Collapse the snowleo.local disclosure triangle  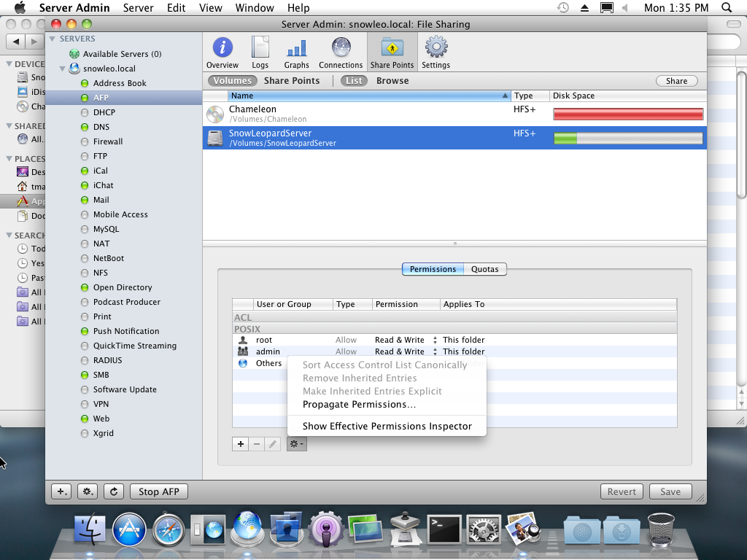pos(63,69)
